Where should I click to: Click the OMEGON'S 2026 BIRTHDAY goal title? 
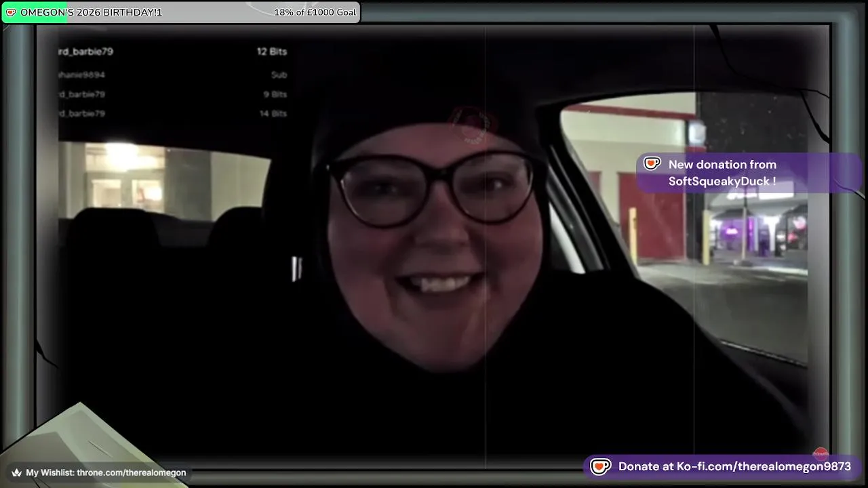pyautogui.click(x=91, y=12)
